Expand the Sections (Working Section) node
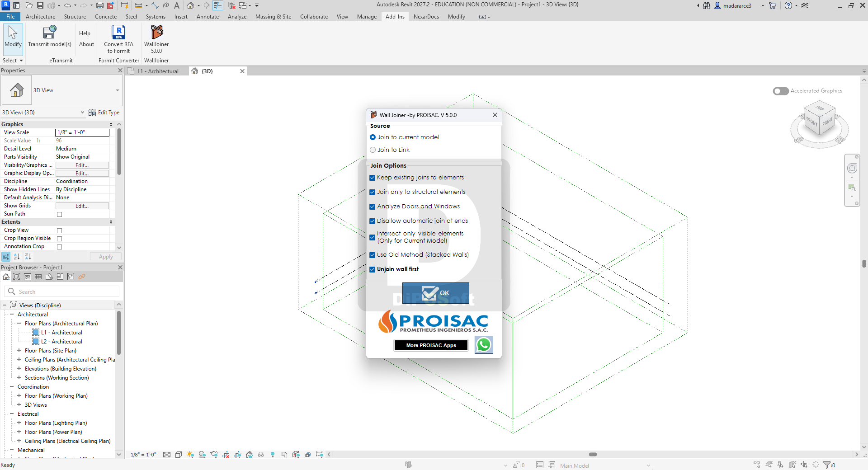This screenshot has height=470, width=868. click(19, 378)
